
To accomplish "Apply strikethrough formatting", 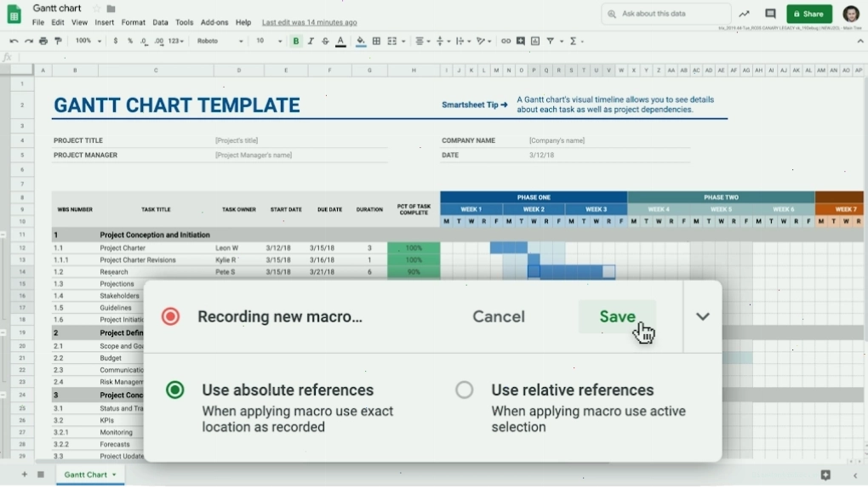I will [x=325, y=41].
